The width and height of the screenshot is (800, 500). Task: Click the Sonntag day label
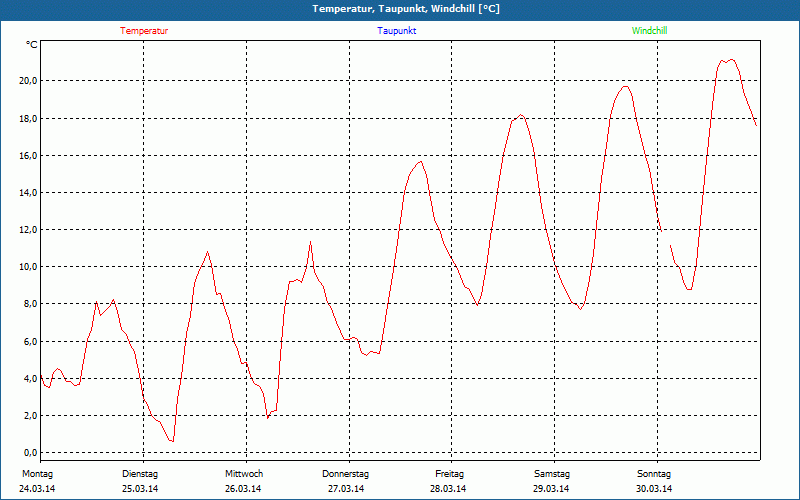[654, 474]
